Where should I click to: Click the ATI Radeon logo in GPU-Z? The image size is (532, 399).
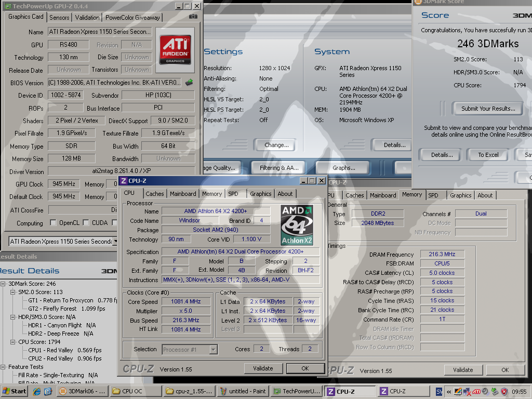point(175,50)
